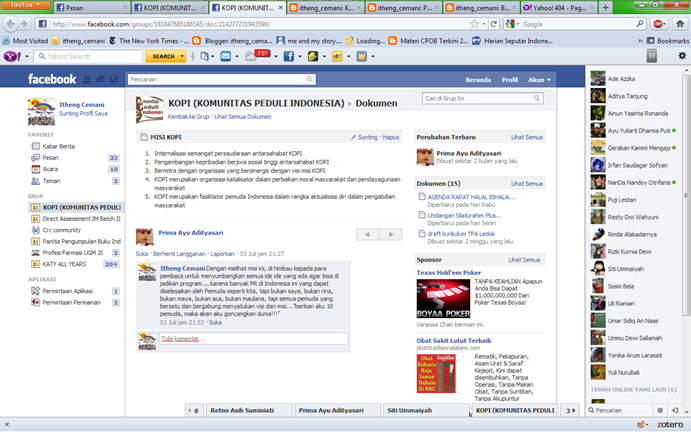Click Sunting Profil Saya link
Viewport: 691px width, 432px height.
(x=83, y=114)
